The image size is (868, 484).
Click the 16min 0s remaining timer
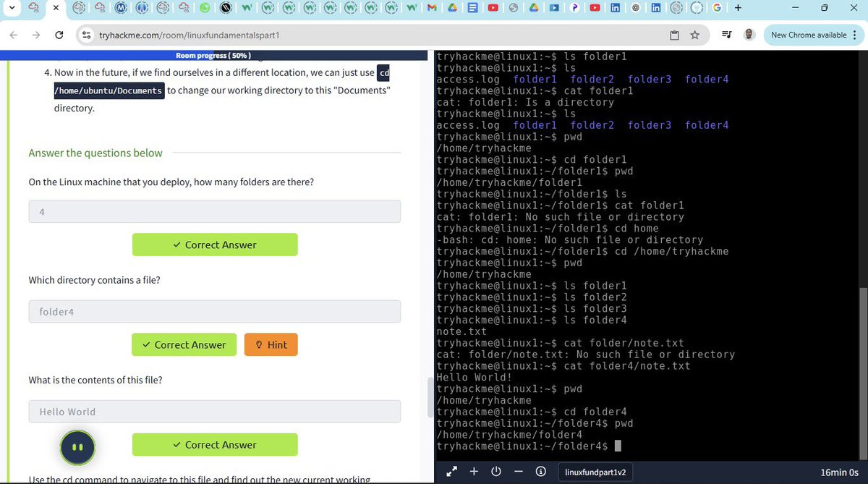tap(839, 472)
